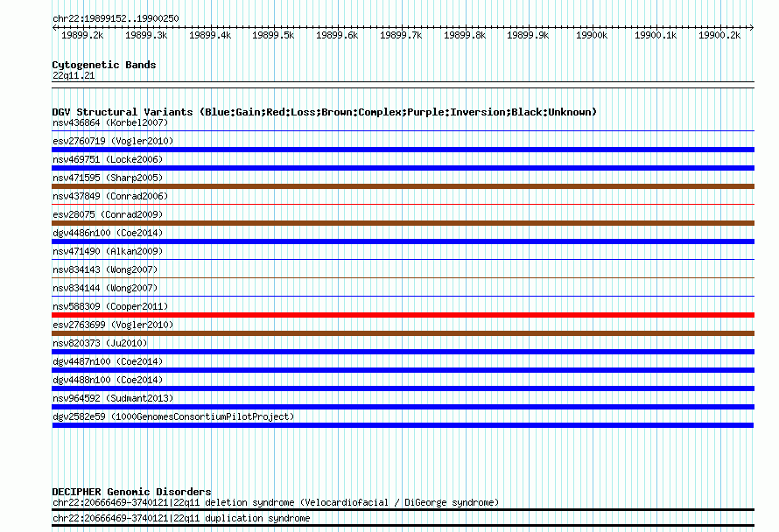The width and height of the screenshot is (779, 532).
Task: Select the dgv2582e59 blue gain bar
Action: 403,425
